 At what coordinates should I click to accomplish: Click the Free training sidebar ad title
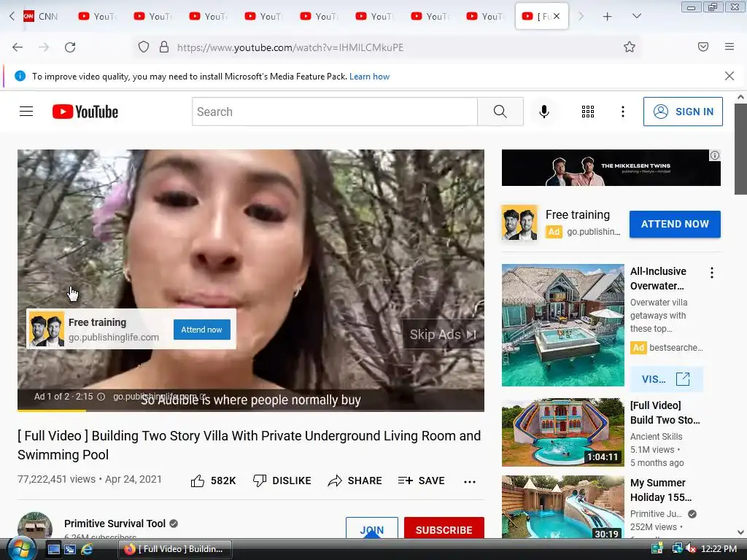[578, 215]
